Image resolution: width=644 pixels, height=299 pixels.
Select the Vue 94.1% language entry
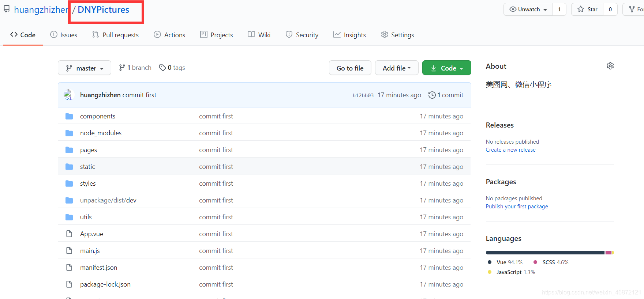tap(505, 262)
